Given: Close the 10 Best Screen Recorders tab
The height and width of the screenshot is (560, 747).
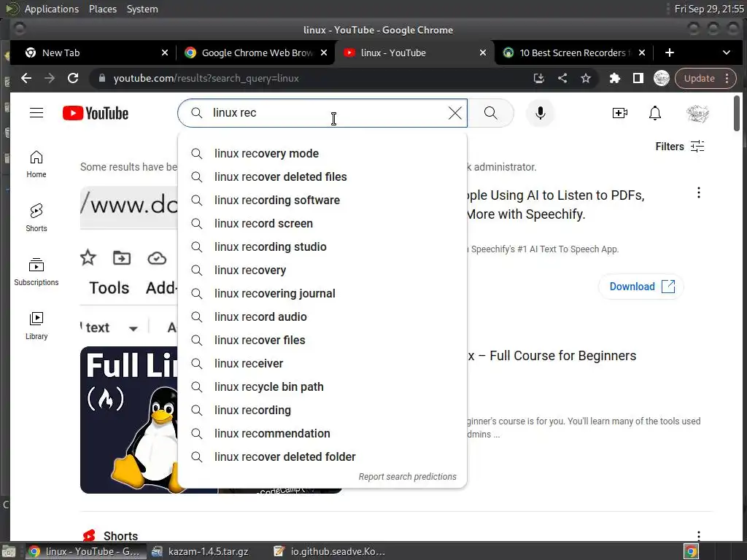Looking at the screenshot, I should click(x=642, y=52).
